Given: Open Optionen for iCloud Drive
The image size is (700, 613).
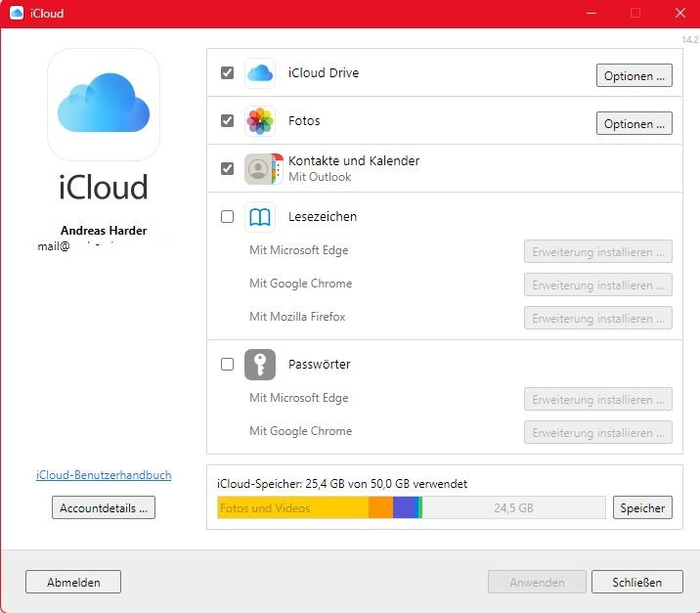Looking at the screenshot, I should 634,76.
